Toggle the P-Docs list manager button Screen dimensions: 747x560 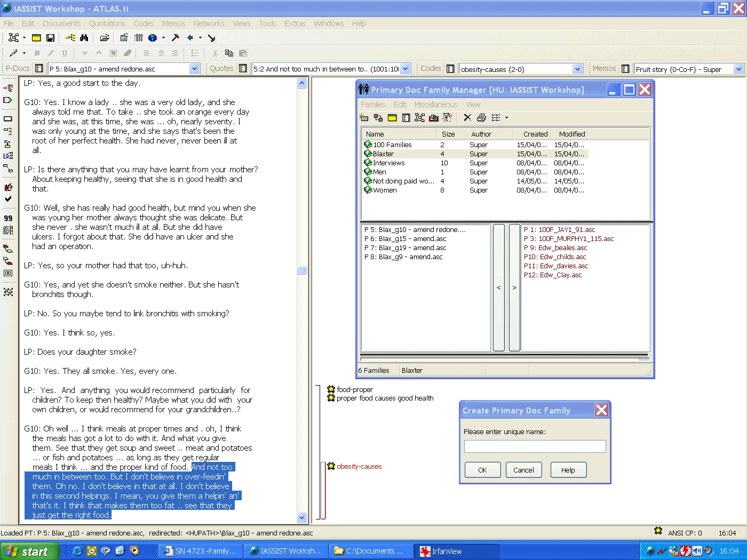click(39, 69)
